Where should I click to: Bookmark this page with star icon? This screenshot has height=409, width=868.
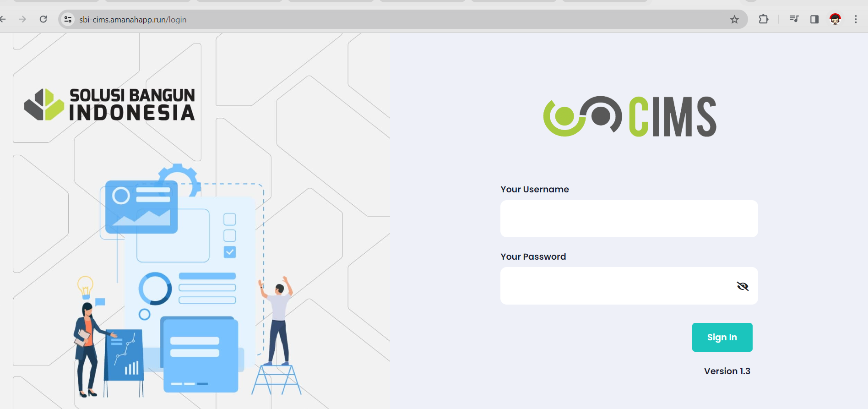(734, 19)
